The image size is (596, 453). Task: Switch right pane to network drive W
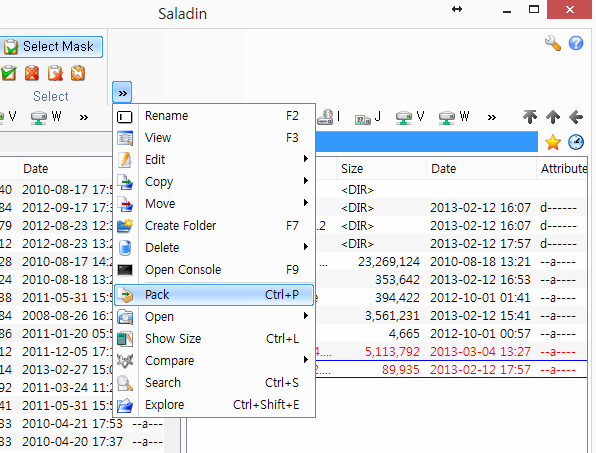tap(453, 117)
